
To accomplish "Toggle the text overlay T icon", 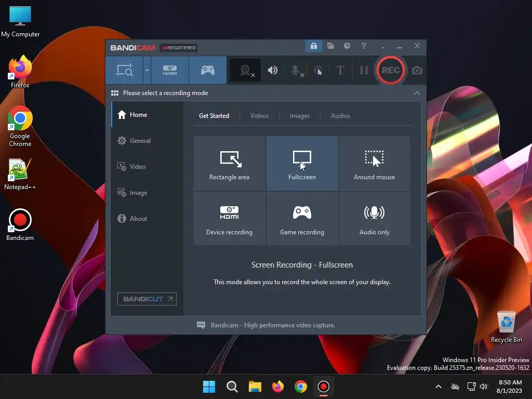I will pyautogui.click(x=340, y=70).
